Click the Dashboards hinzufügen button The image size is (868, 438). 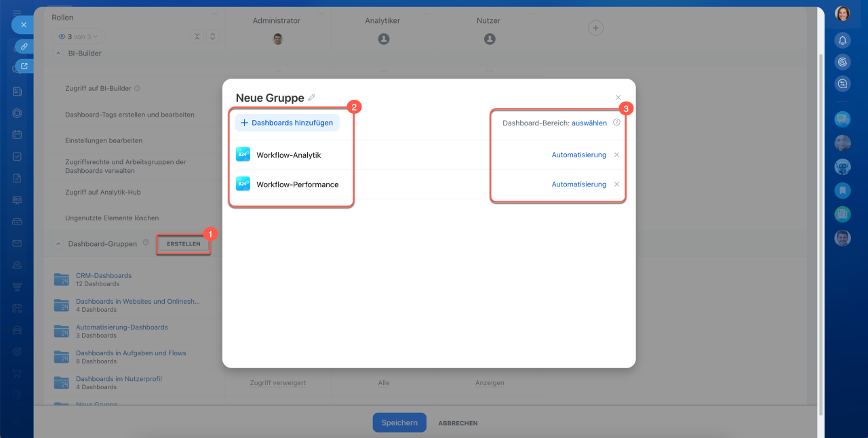(x=287, y=123)
